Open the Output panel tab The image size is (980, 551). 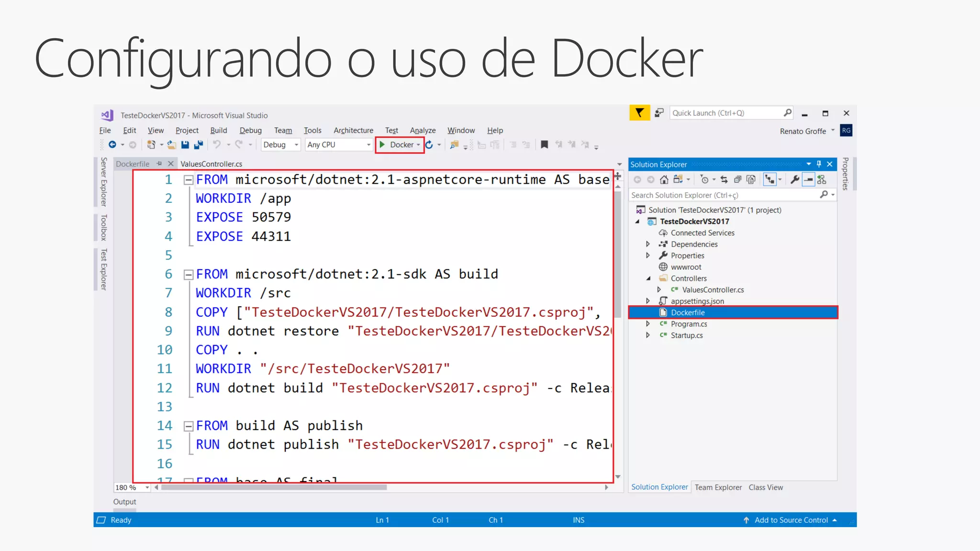[x=124, y=502]
